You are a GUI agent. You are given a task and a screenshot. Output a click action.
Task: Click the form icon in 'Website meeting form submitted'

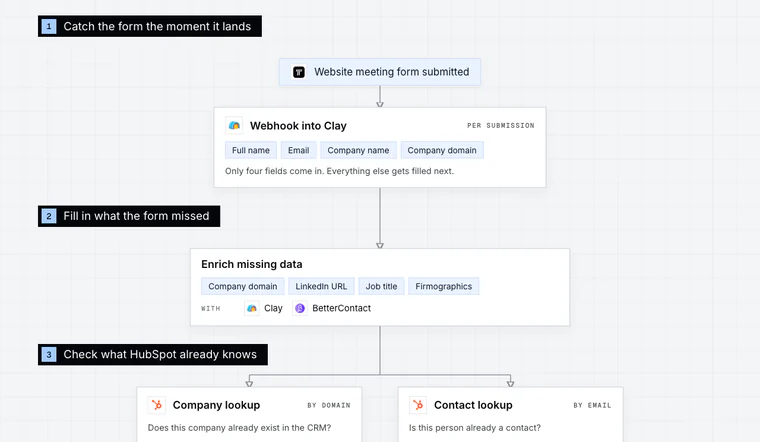[299, 72]
